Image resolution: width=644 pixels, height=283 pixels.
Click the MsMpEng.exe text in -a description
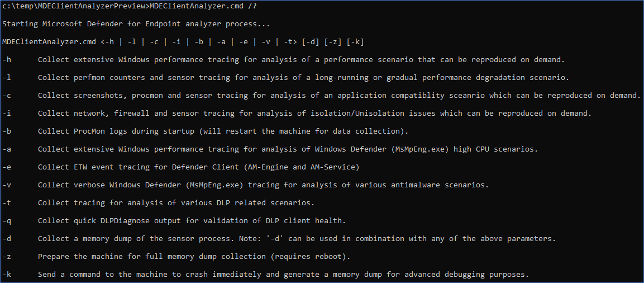[423, 149]
